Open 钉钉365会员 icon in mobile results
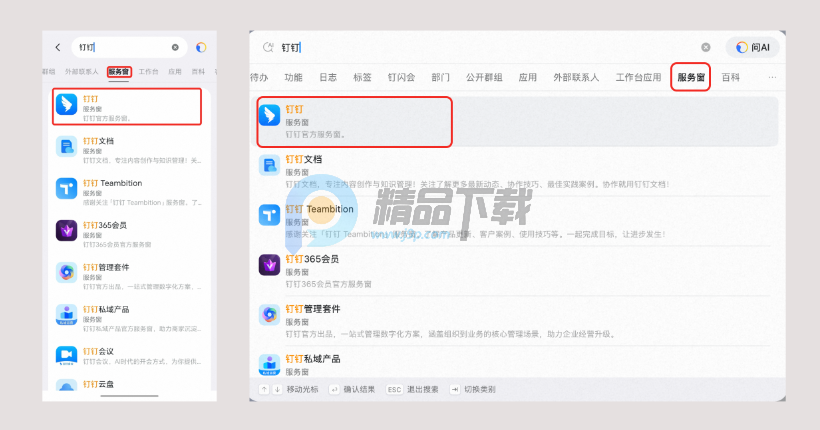The image size is (820, 430). [66, 230]
